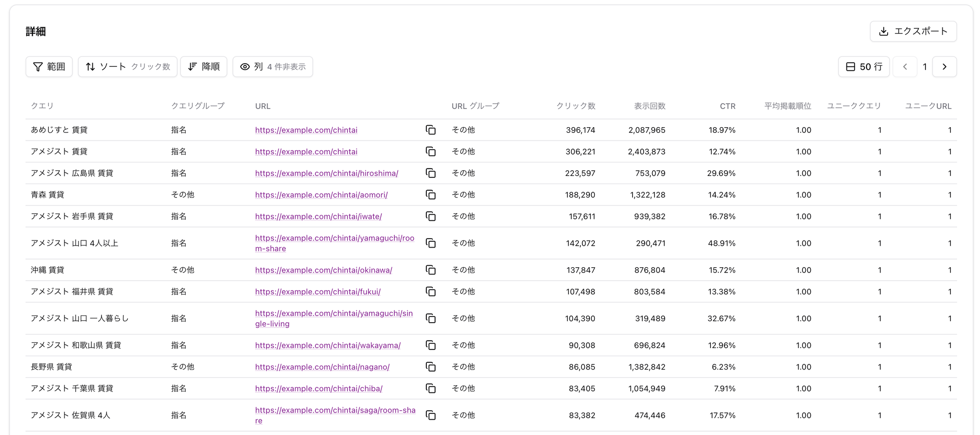Select the query アメジスト 岩手県 賃貸
This screenshot has width=980, height=435.
(x=72, y=216)
